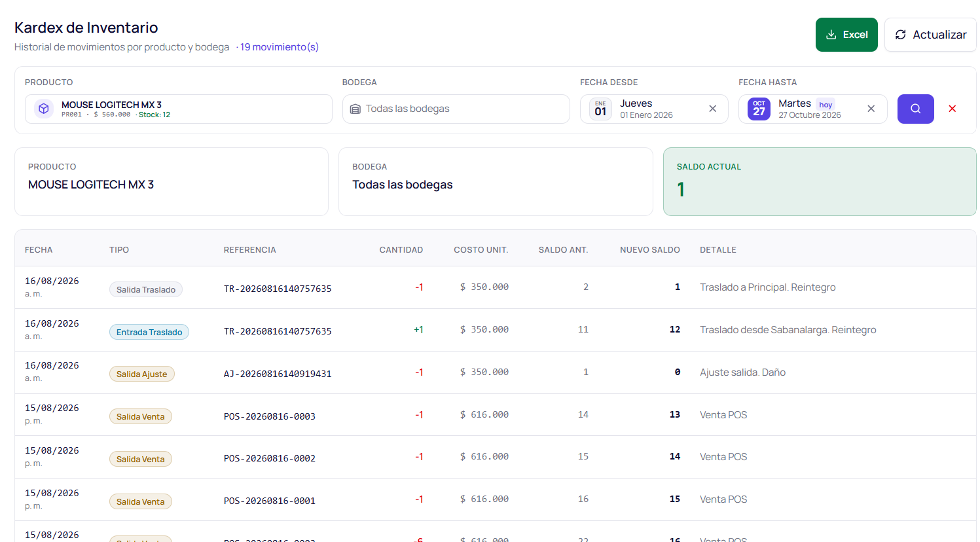Screen dimensions: 980x542
Task: Open the Fecha Desde date picker
Action: pos(654,109)
